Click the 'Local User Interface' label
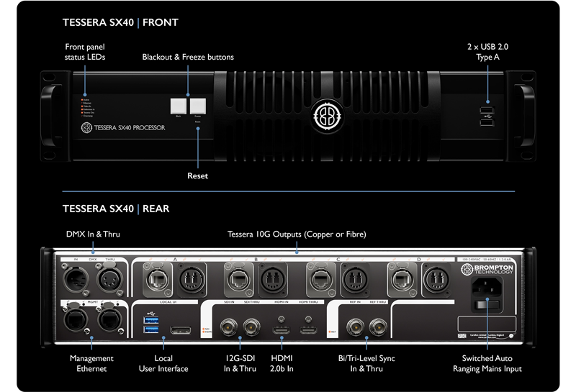The image size is (576, 392). point(163,363)
